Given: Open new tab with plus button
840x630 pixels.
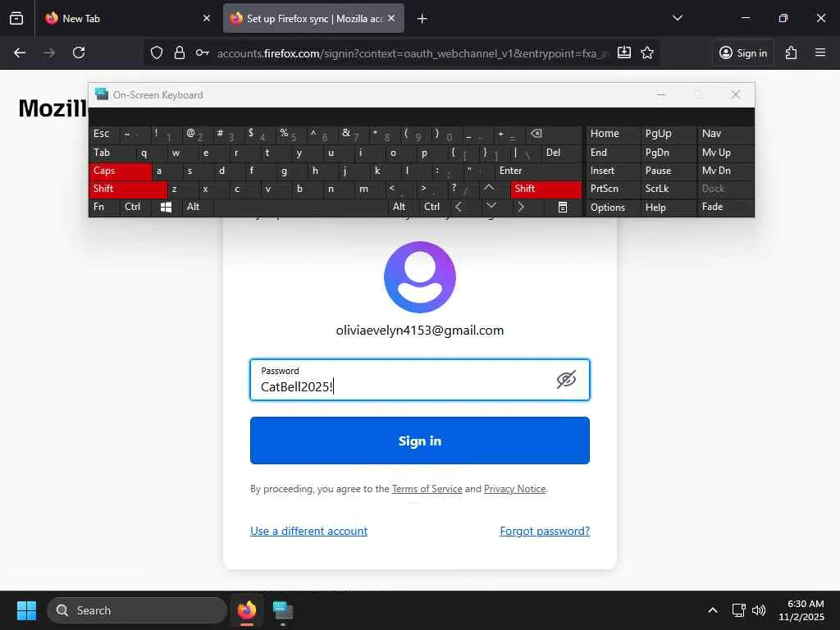Looking at the screenshot, I should (x=422, y=19).
